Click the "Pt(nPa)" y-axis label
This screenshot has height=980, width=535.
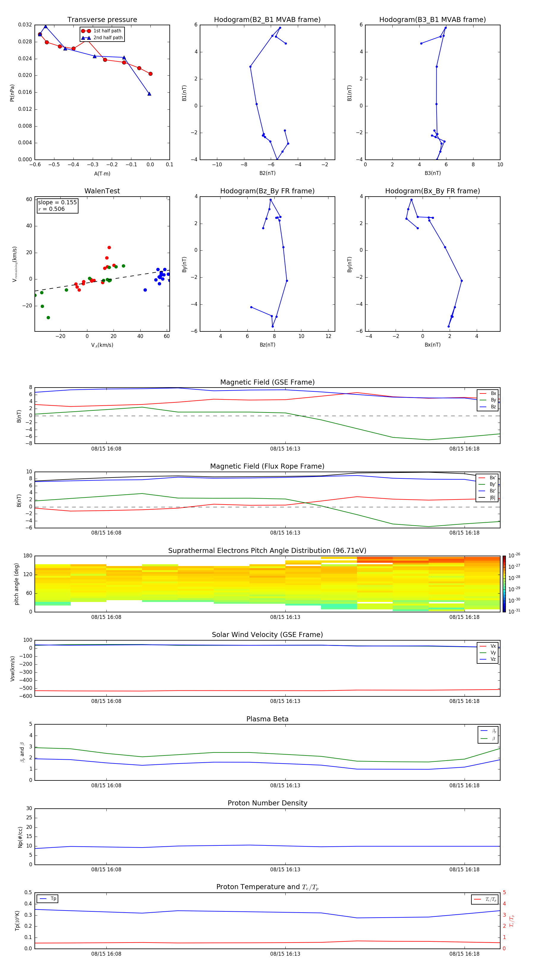pyautogui.click(x=12, y=93)
